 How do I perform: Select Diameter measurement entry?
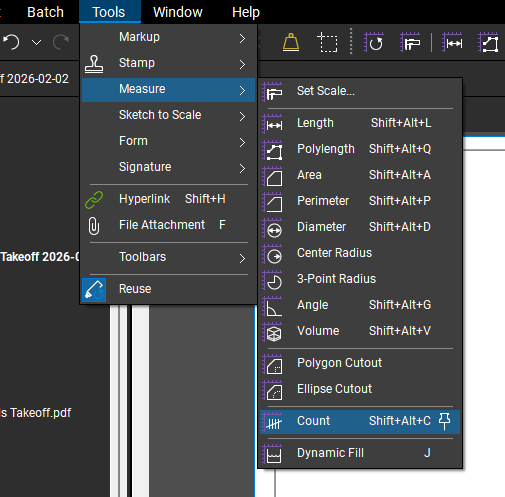click(360, 227)
